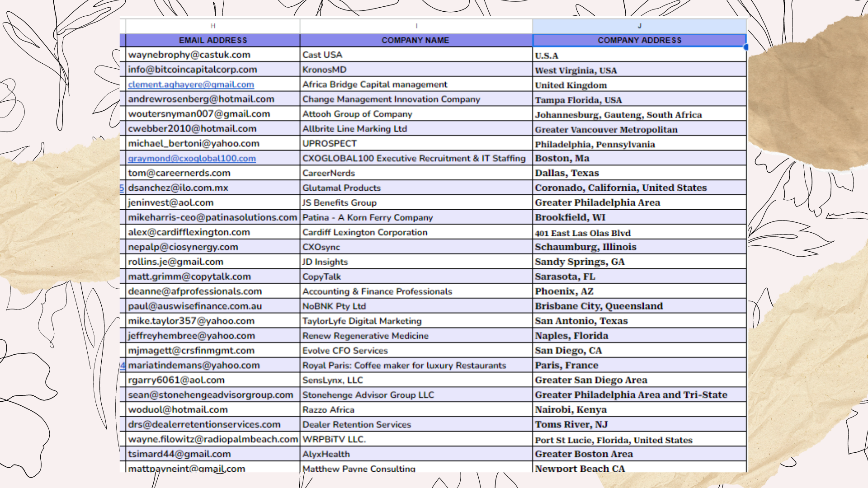
Task: Click the blue selection handle on column J
Action: pos(745,47)
